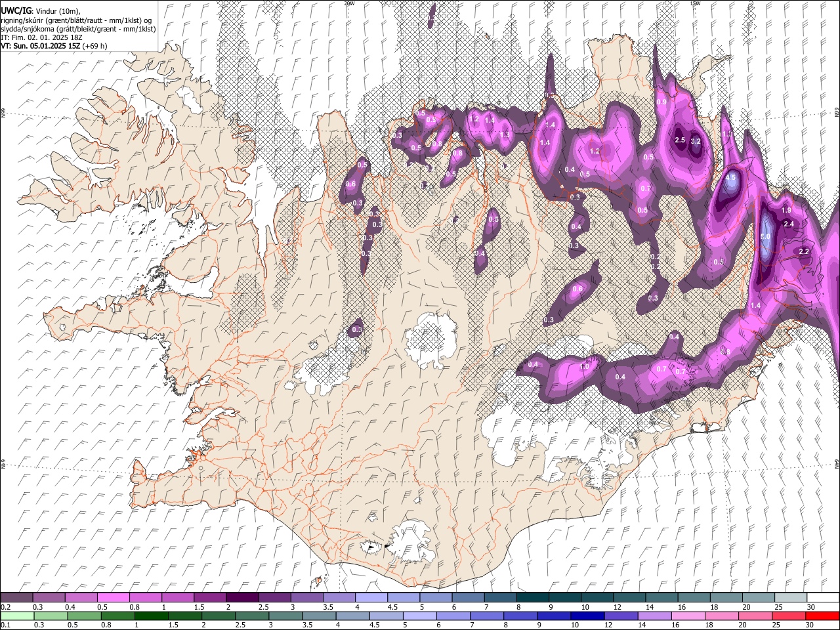Click the bright pink 0.5–0.8 snow scale swatch
This screenshot has width=840, height=630.
[x=114, y=597]
